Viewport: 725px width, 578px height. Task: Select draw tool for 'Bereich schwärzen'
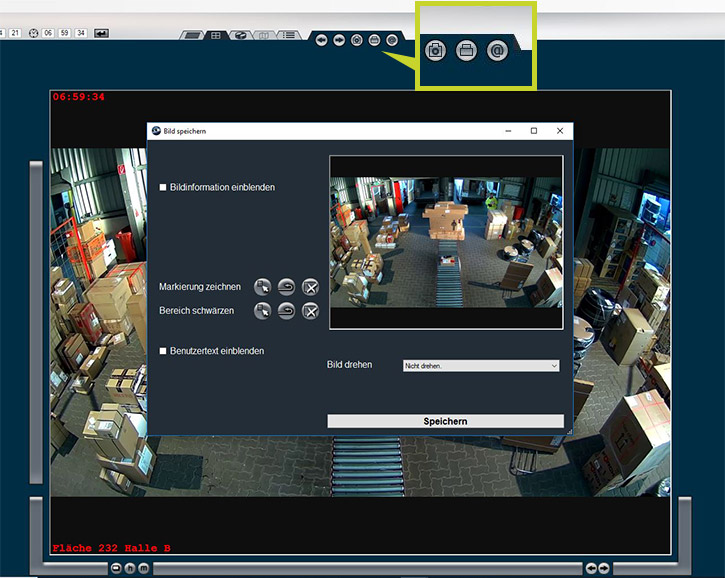coord(263,311)
